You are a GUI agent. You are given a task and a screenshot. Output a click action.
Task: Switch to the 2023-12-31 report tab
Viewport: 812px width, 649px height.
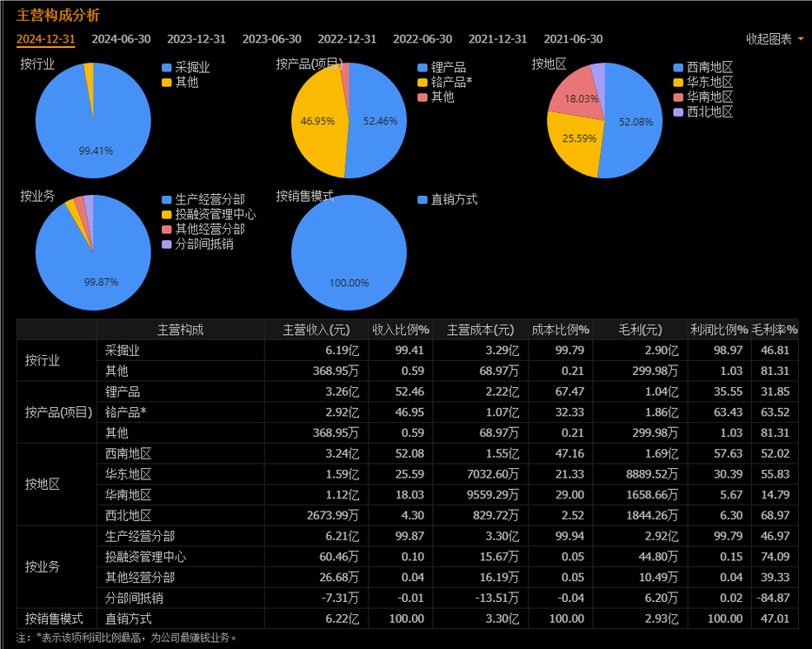coord(196,39)
